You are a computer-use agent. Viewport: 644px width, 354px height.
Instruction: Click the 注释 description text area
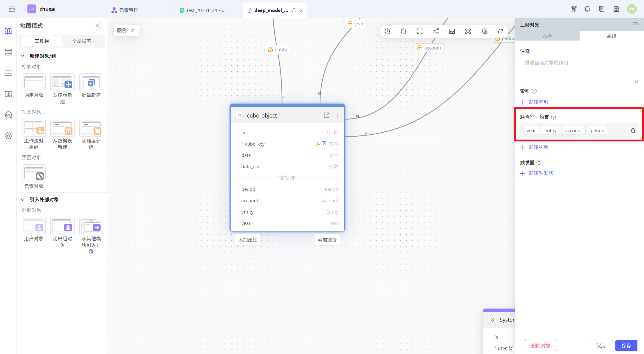coord(579,70)
